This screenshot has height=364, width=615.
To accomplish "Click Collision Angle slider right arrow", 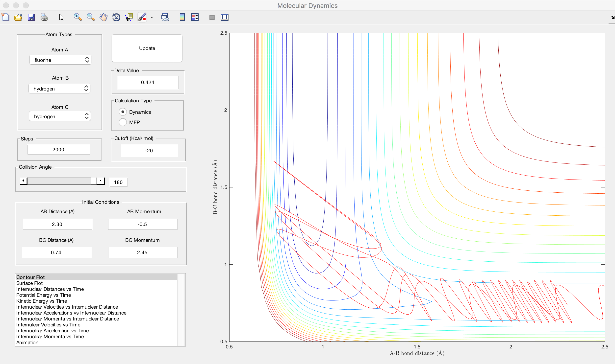I will coord(101,181).
